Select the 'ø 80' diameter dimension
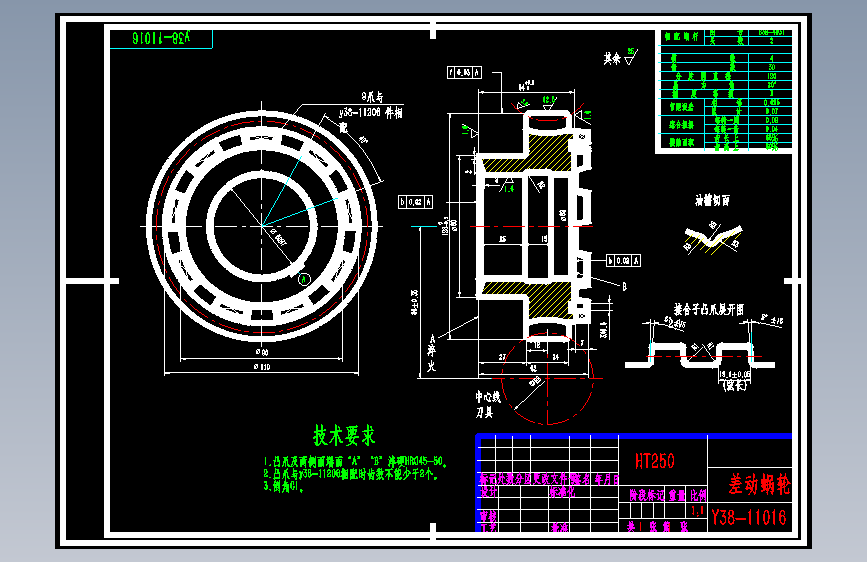This screenshot has width=867, height=562. point(262,352)
